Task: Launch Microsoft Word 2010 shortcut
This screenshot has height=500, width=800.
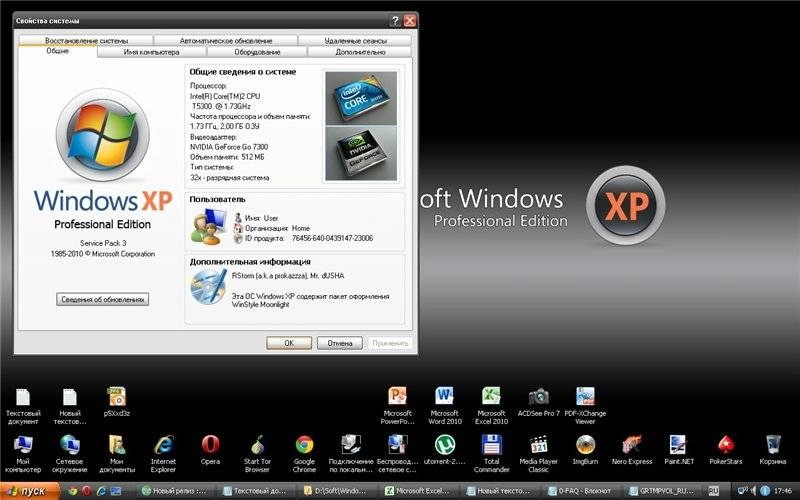Action: click(x=444, y=406)
